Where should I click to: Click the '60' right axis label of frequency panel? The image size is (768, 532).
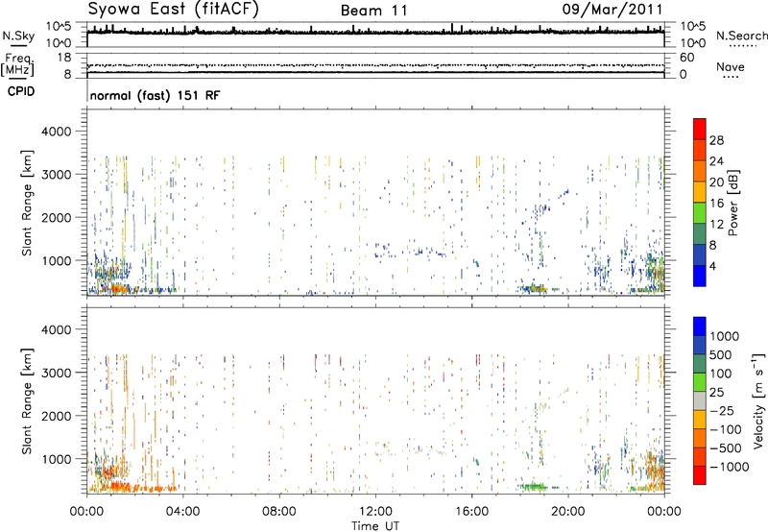tap(686, 58)
